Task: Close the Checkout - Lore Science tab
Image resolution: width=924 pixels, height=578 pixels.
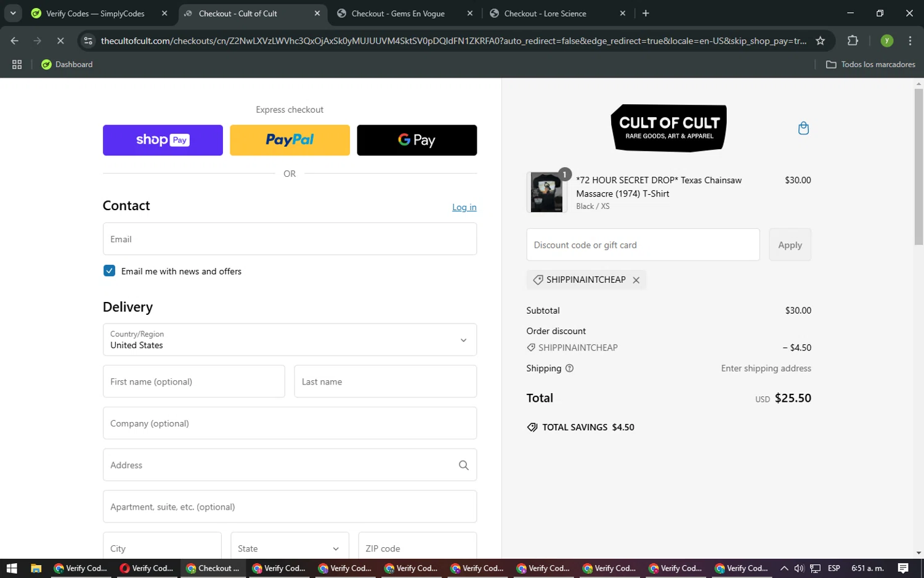Action: tap(623, 13)
